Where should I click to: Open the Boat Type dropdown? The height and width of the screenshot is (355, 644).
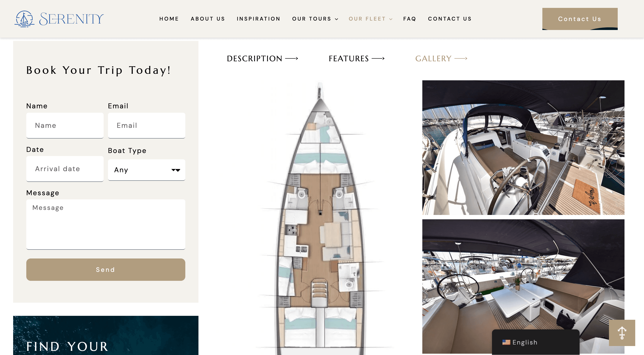tap(147, 170)
